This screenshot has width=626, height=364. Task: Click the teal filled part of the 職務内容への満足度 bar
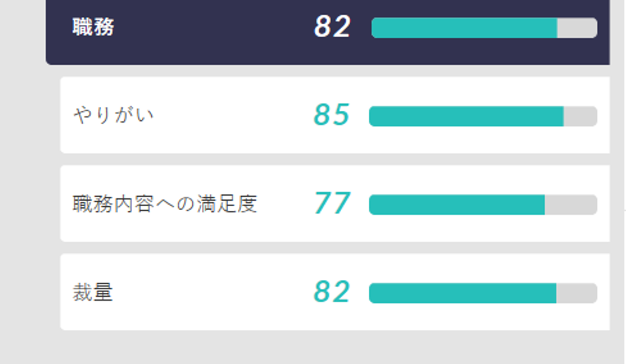[x=456, y=205]
